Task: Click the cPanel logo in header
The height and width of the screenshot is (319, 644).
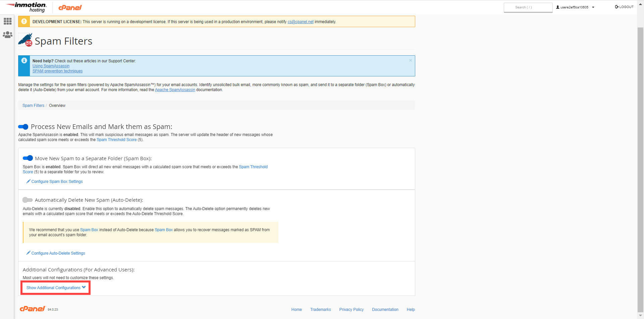Action: (x=70, y=7)
